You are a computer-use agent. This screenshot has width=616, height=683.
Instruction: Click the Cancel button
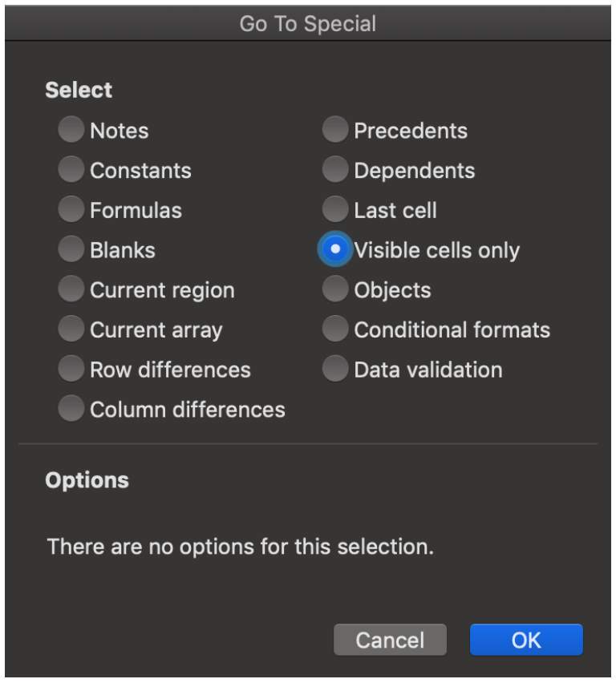(x=390, y=640)
